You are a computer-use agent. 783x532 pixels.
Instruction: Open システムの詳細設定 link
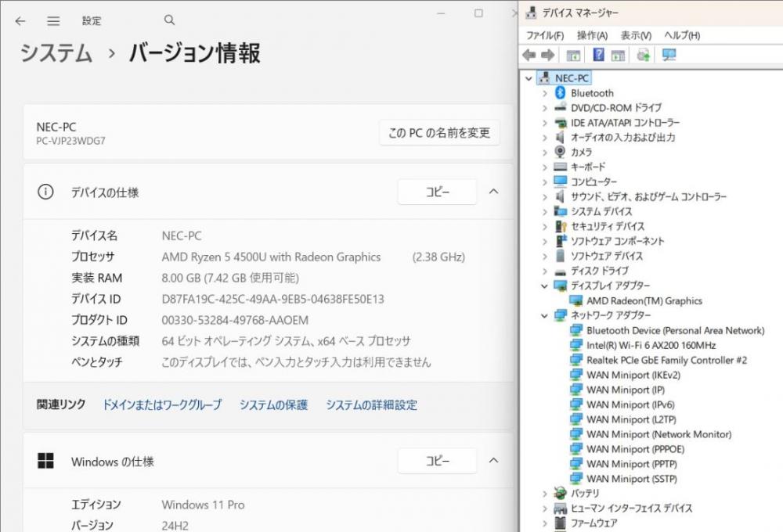pyautogui.click(x=371, y=404)
